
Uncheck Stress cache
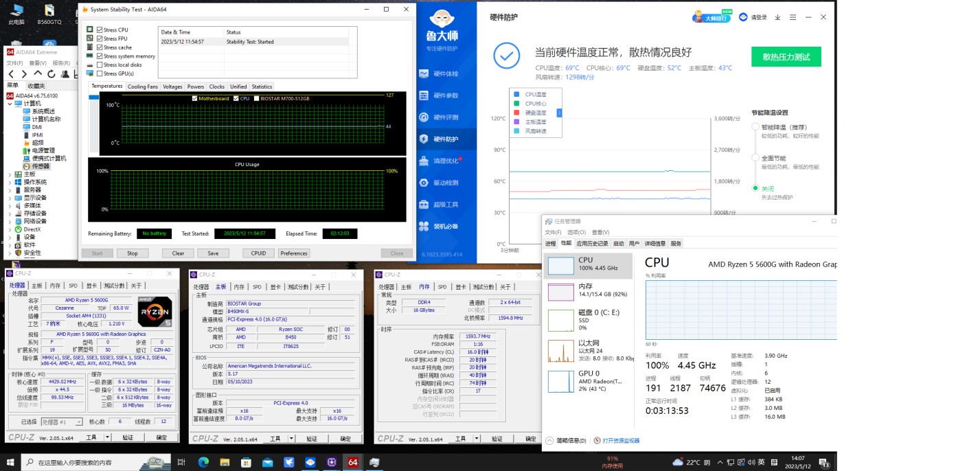(x=100, y=47)
